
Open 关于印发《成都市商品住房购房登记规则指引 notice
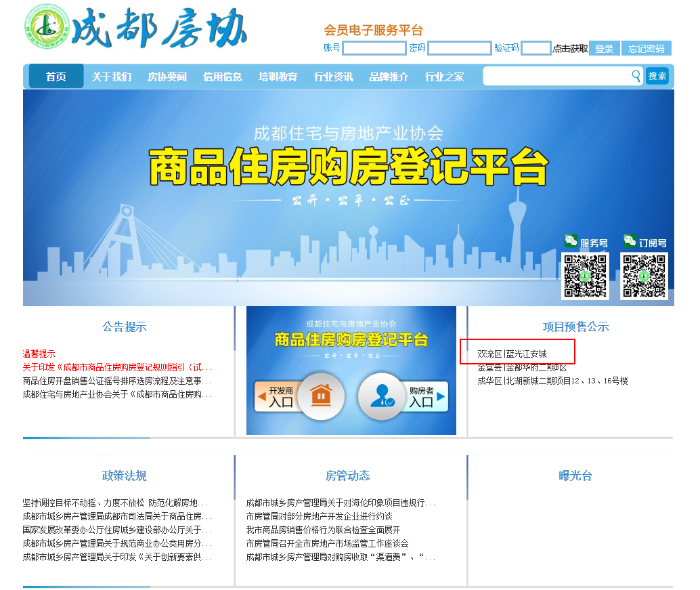tap(117, 367)
